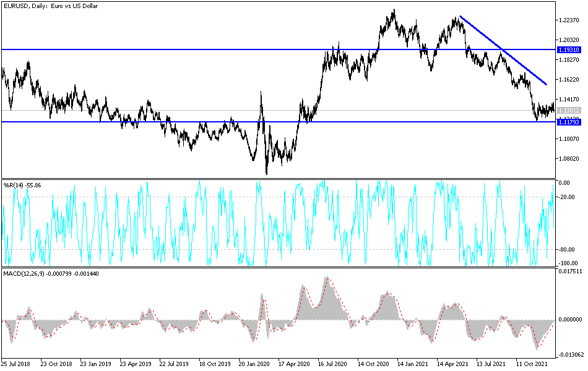The height and width of the screenshot is (371, 588).
Task: Click the 1.18270 price axis value
Action: click(568, 60)
